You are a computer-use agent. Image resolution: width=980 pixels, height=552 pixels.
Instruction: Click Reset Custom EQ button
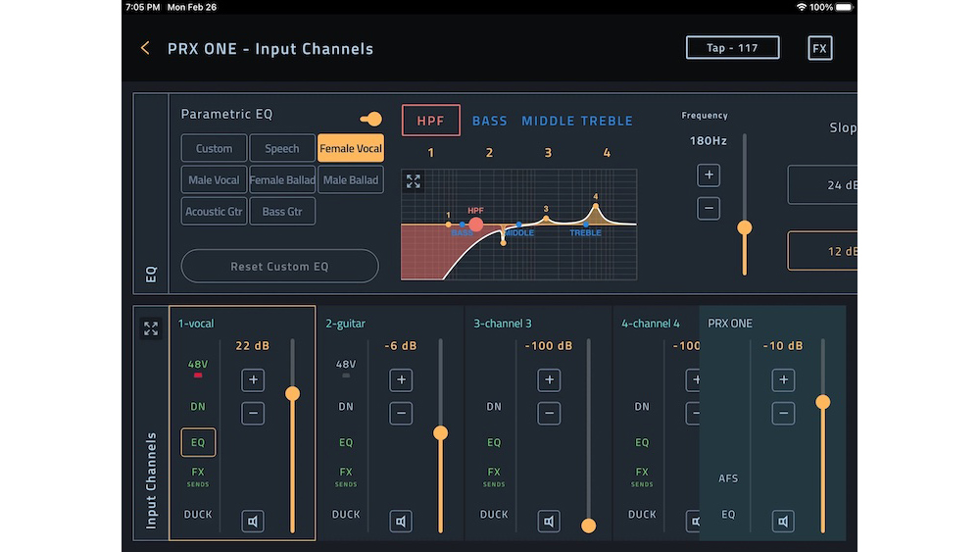tap(279, 267)
